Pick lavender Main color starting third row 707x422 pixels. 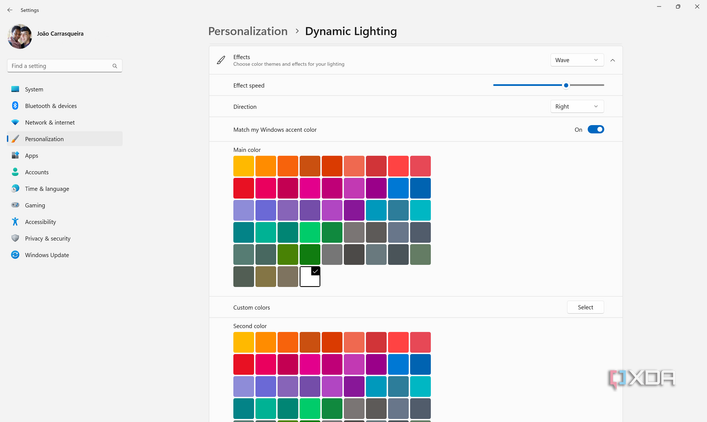(x=243, y=210)
